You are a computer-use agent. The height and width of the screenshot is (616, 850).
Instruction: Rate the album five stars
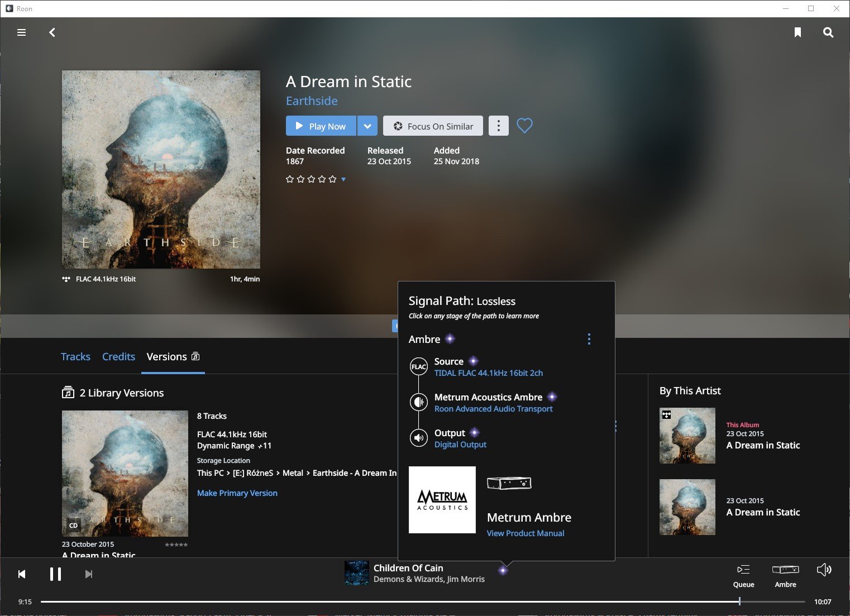[333, 179]
